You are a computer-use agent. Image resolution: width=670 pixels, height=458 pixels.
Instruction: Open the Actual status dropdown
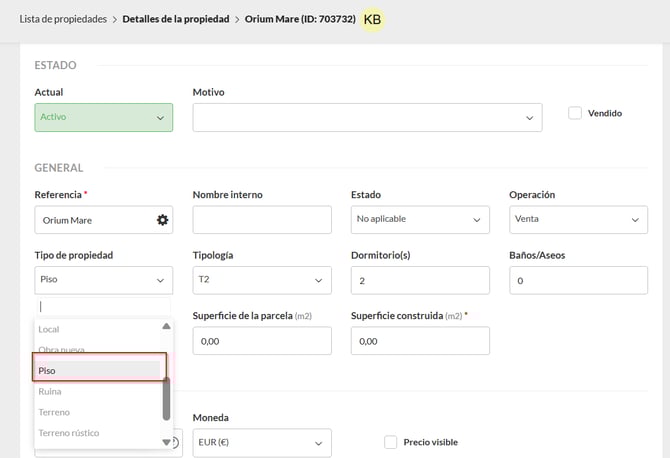coord(103,118)
